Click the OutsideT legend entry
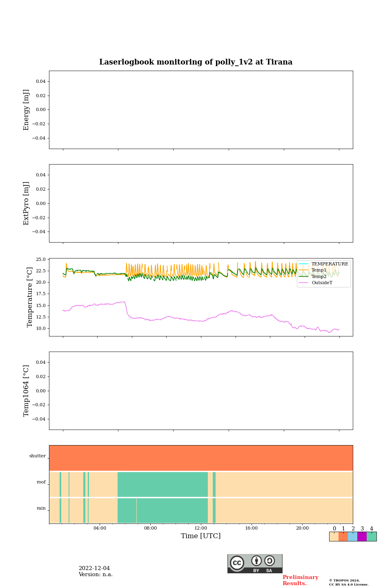The image size is (392, 588). pyautogui.click(x=316, y=283)
